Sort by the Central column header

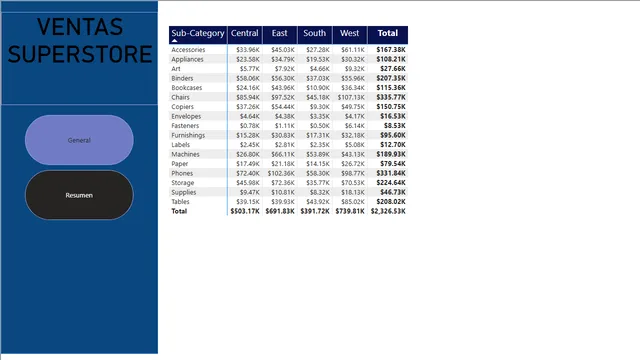point(244,33)
